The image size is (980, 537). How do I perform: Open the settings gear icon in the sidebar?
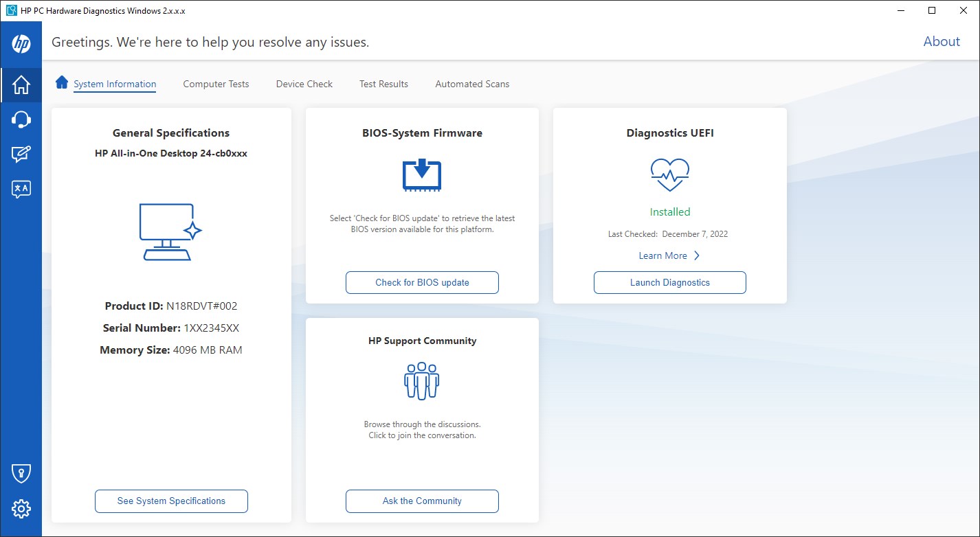(21, 508)
